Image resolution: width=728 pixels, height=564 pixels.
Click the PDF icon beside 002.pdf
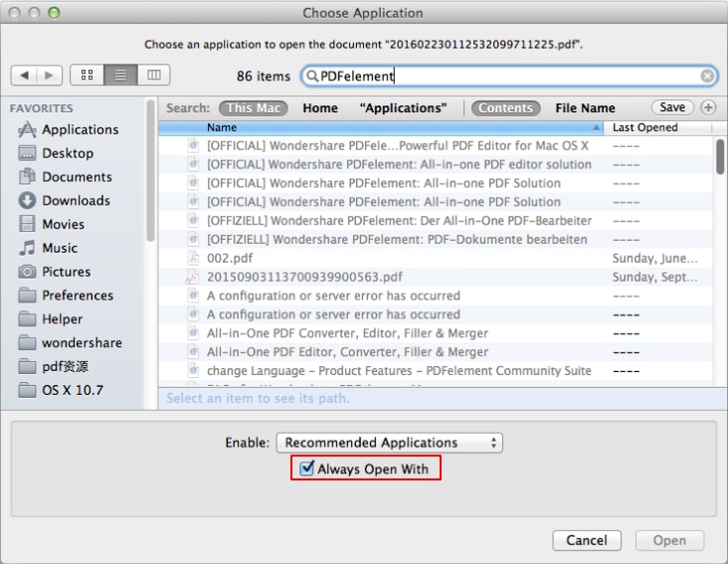[193, 258]
